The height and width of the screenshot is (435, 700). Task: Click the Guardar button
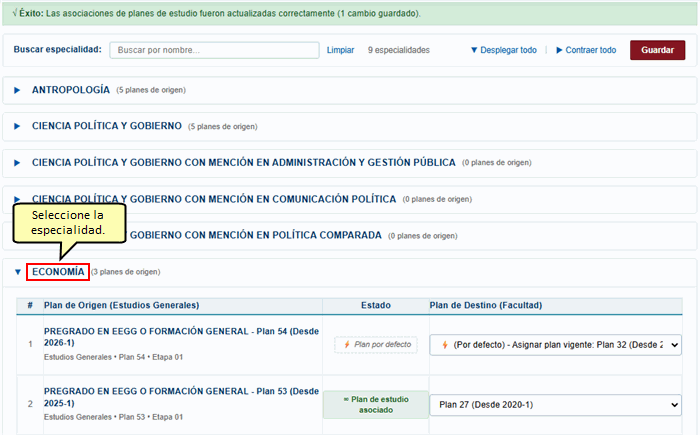657,50
